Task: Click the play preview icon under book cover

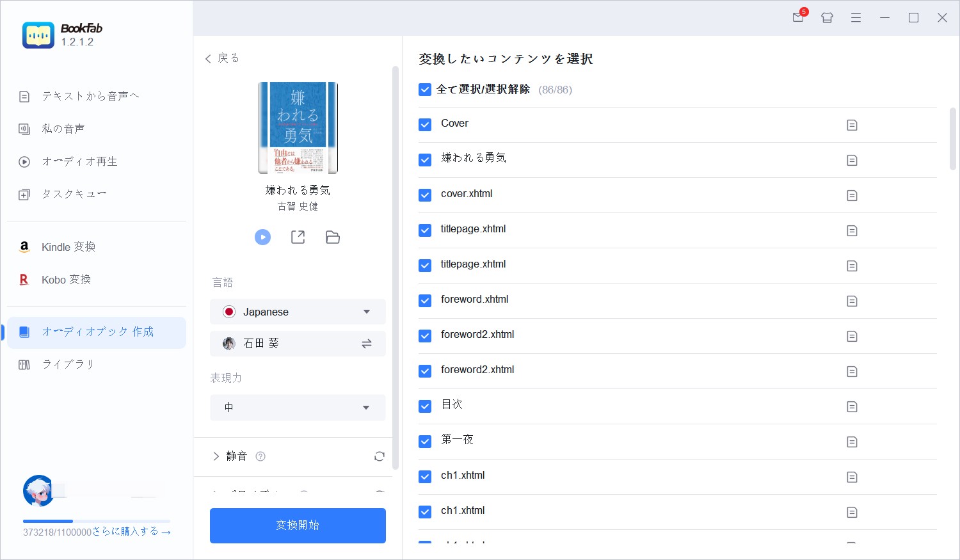Action: 262,237
